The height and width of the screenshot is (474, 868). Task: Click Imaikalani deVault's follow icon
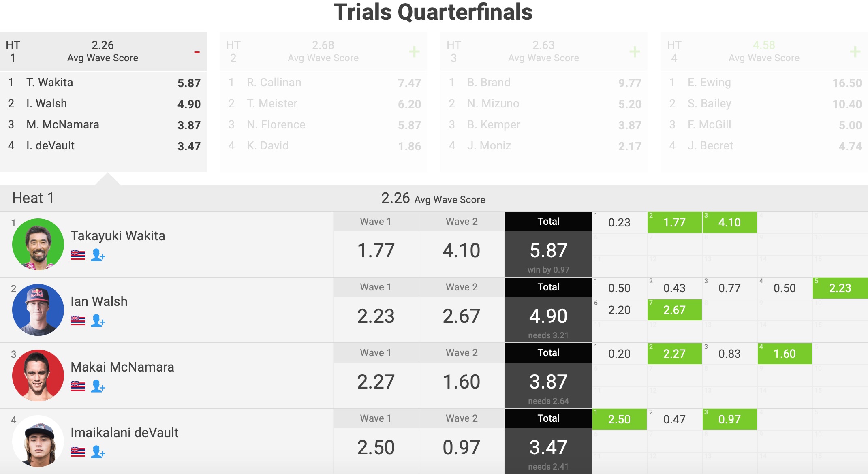[x=98, y=452]
